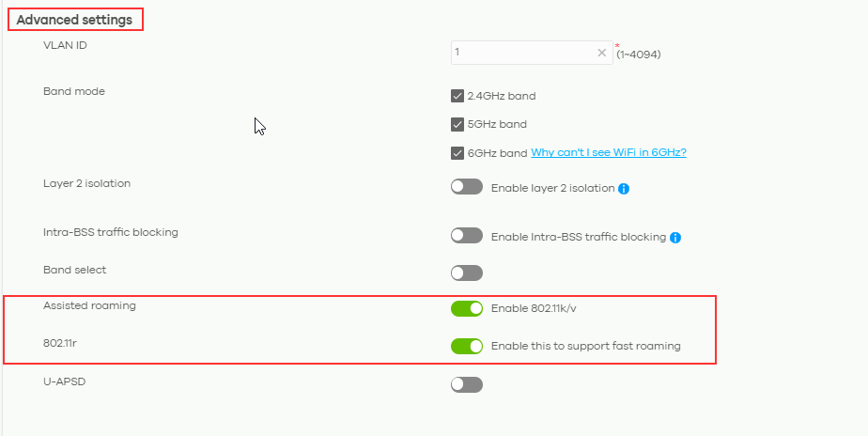The width and height of the screenshot is (868, 436).
Task: Click the Band mode row label
Action: point(74,91)
